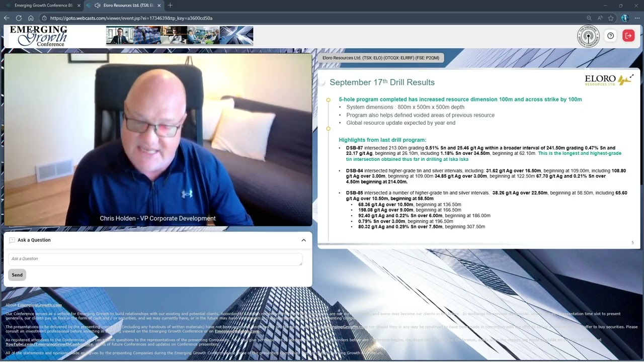Close the Emerging Growth Conference 86 tab

click(x=78, y=6)
